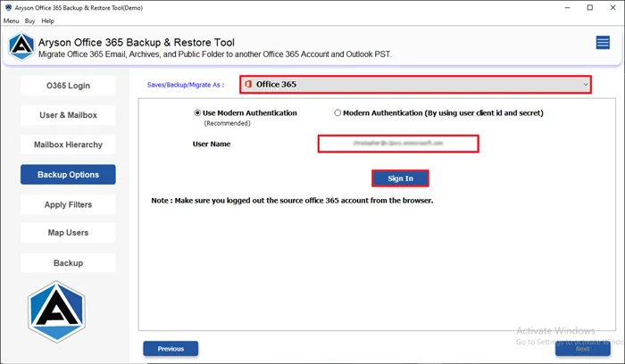
Task: Minimize the application window
Action: click(x=567, y=7)
